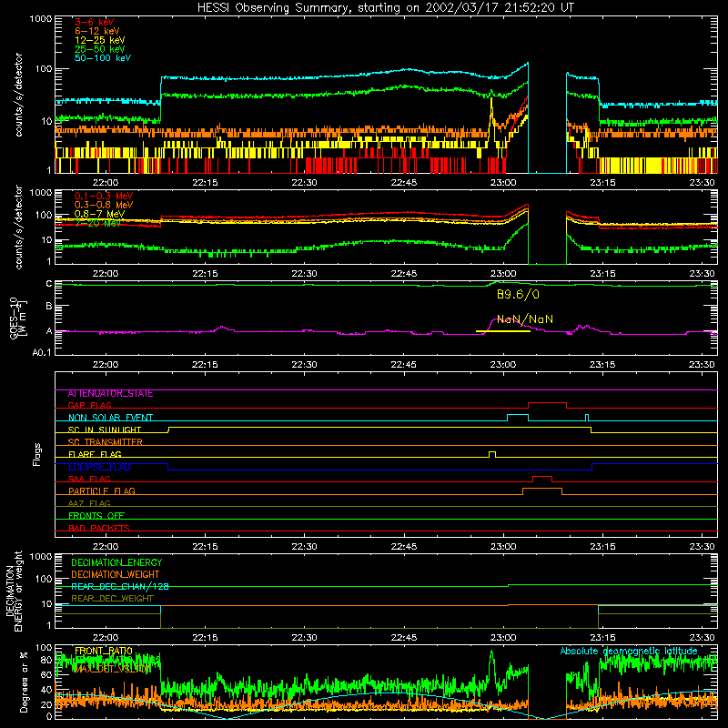728x728 pixels.
Task: Click the GOES-10 [W m-2] axis label
Action: coord(18,319)
